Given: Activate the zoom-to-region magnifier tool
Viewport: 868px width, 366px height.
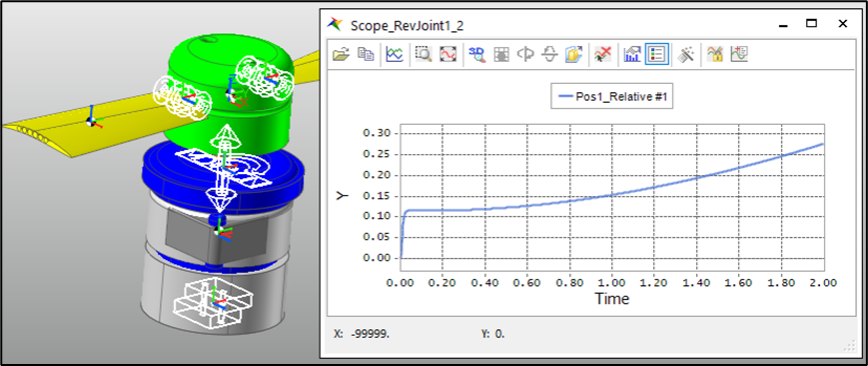Looking at the screenshot, I should [x=424, y=54].
